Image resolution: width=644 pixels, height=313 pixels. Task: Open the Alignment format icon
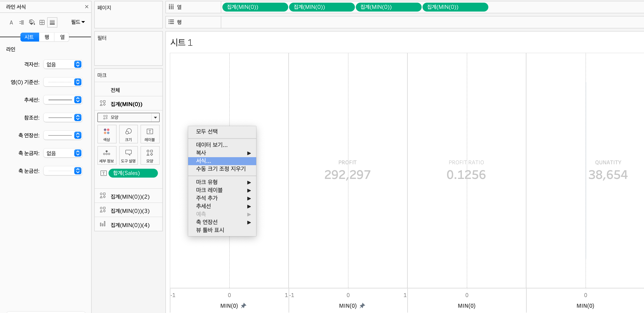click(x=22, y=22)
